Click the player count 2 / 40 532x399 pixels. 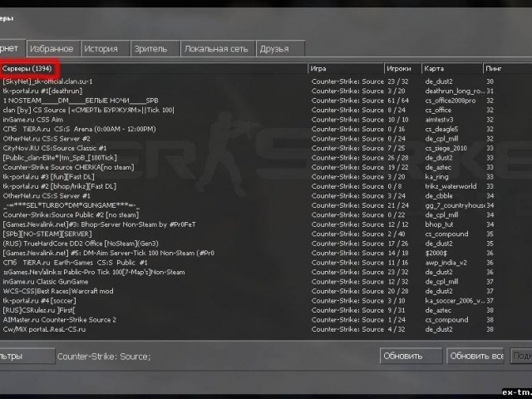pyautogui.click(x=397, y=234)
